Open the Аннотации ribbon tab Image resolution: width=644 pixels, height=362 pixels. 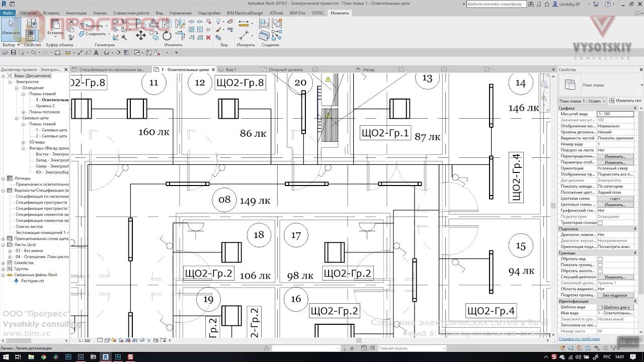point(76,13)
